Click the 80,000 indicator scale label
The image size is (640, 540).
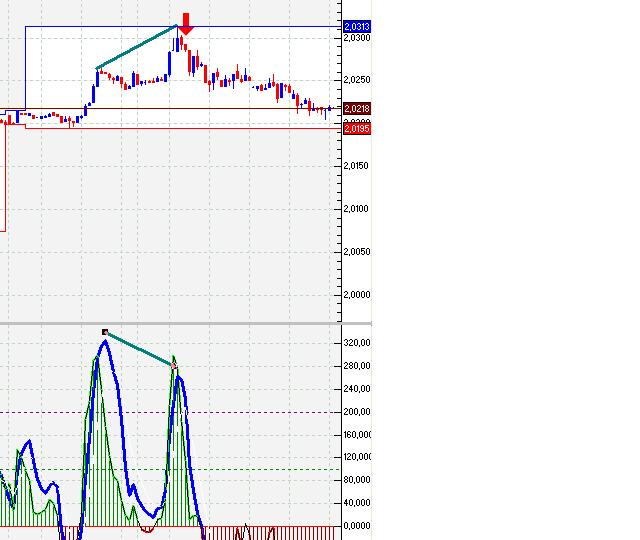coord(357,480)
